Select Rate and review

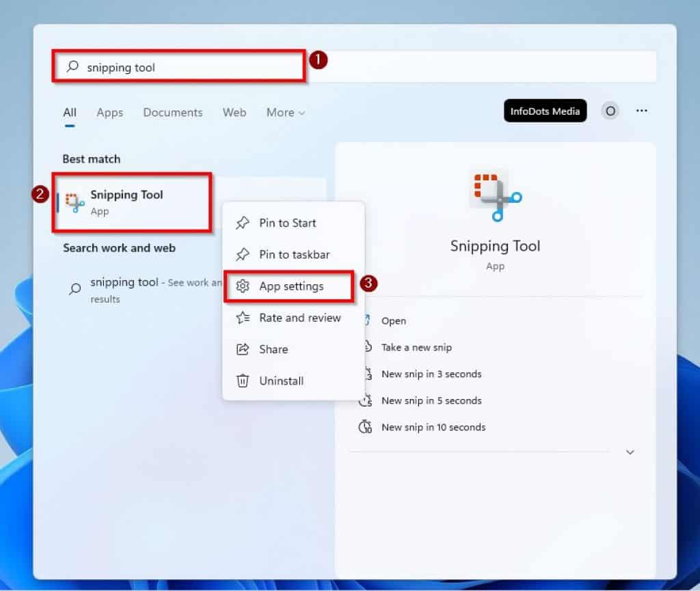point(293,318)
